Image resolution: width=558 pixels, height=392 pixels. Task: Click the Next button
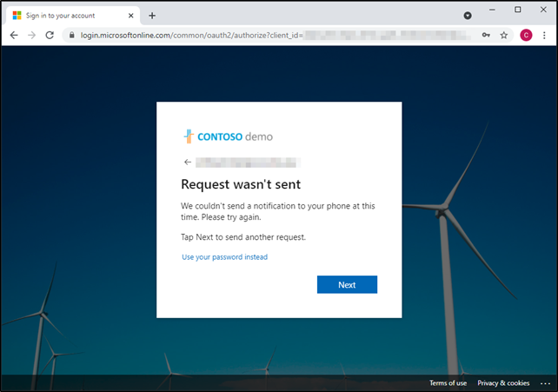(x=347, y=285)
